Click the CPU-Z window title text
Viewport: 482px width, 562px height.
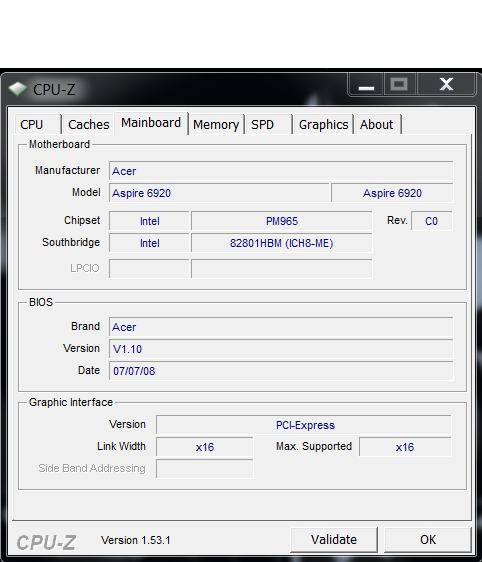click(54, 89)
